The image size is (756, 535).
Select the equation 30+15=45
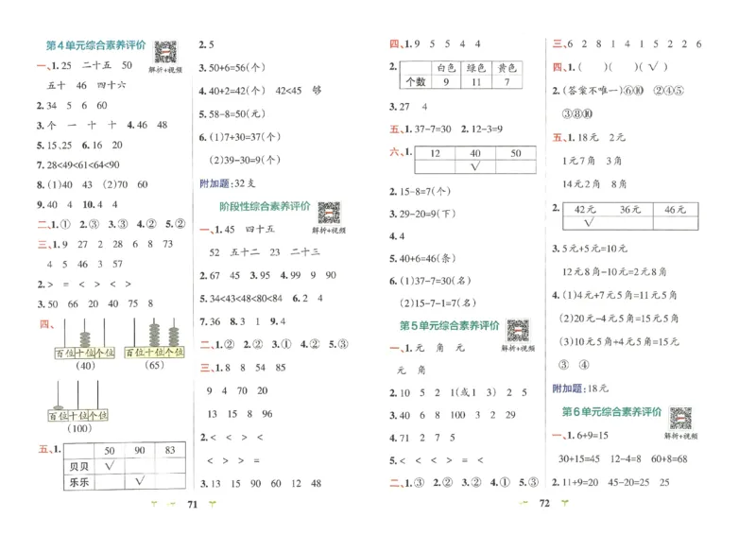coord(579,459)
